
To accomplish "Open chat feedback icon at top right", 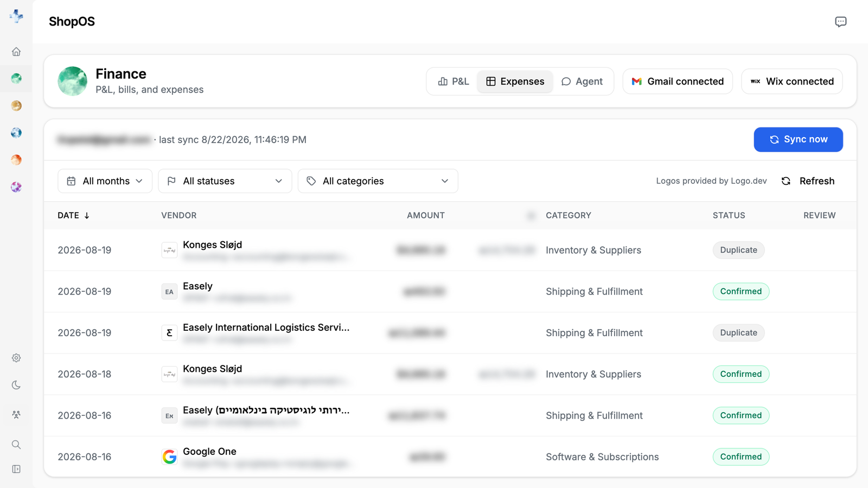I will (x=840, y=22).
